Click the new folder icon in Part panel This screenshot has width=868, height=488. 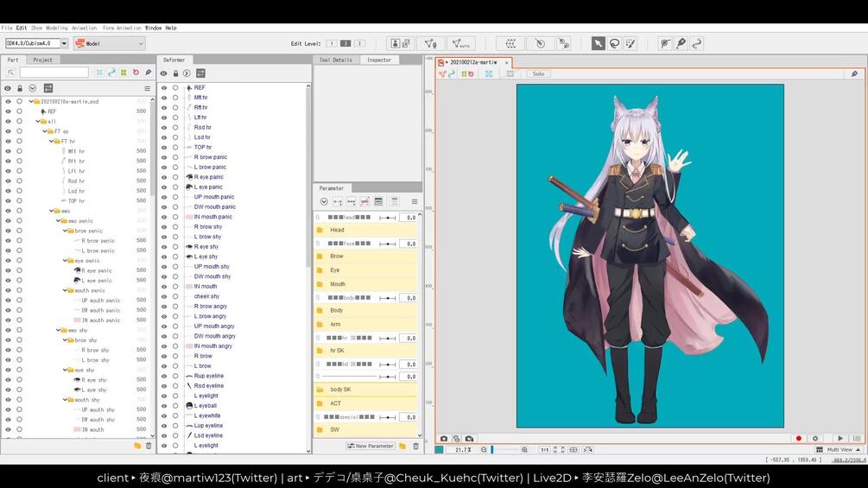(x=137, y=446)
